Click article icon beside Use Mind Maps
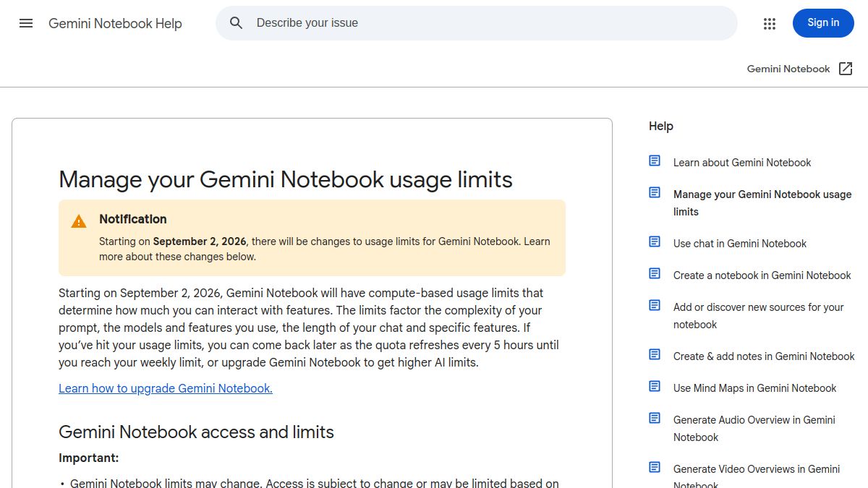The width and height of the screenshot is (868, 488). coord(655,387)
